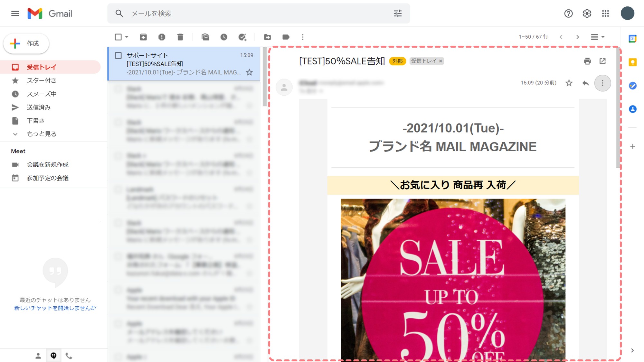
Task: Open email in new window
Action: [602, 61]
